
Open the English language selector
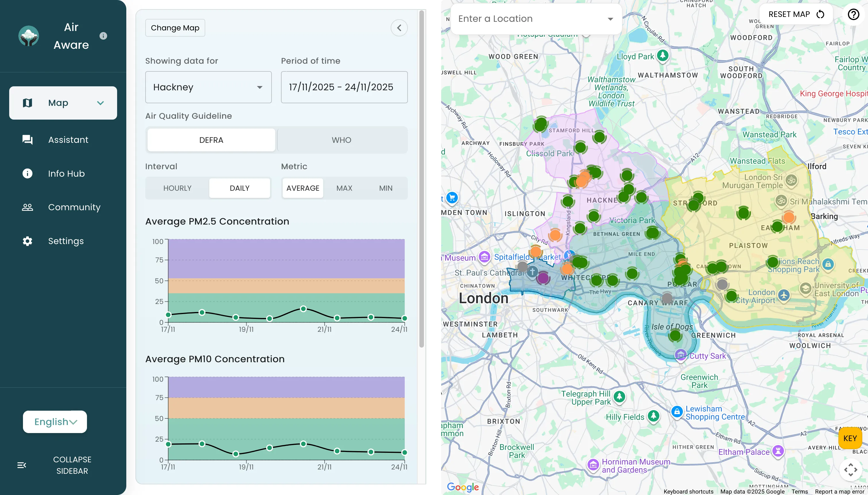[x=55, y=422]
